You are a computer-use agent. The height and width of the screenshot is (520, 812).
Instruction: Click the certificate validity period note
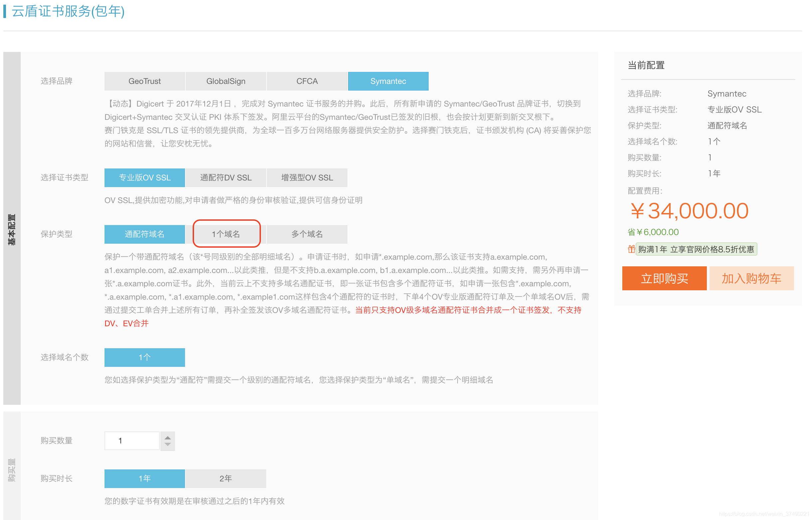(194, 501)
